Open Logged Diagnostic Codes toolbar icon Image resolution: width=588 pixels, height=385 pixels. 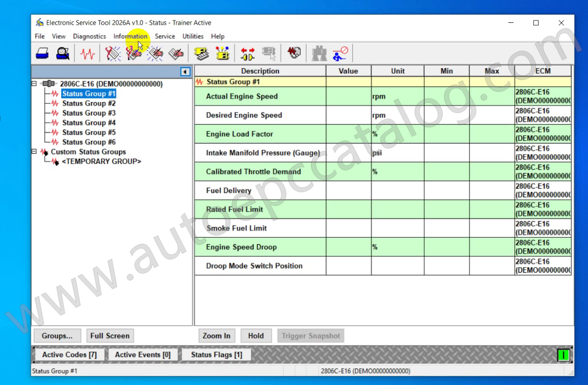133,54
